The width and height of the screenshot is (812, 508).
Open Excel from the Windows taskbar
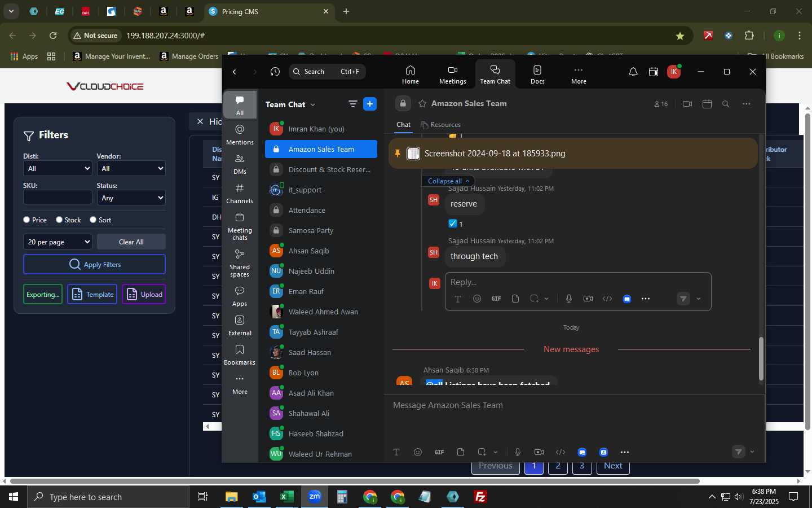click(286, 497)
